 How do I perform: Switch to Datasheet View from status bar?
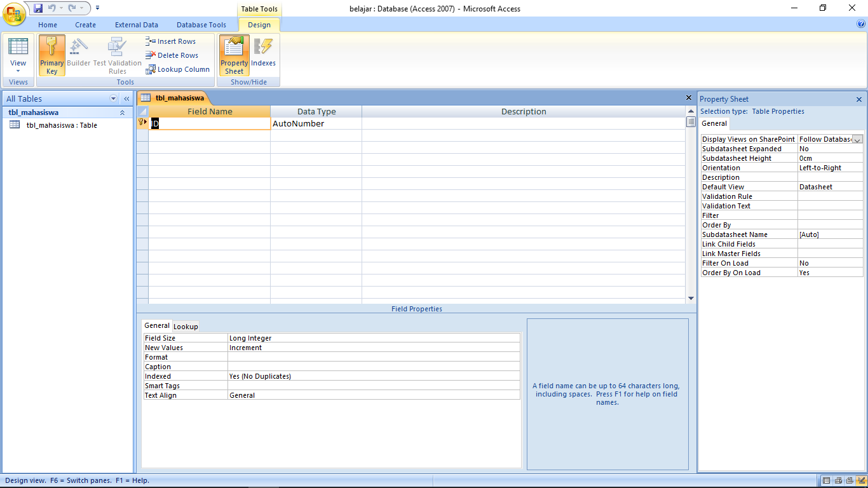(x=827, y=480)
